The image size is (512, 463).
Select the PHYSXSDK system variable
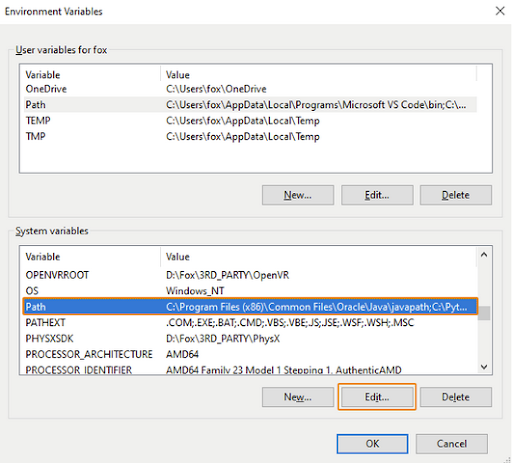pyautogui.click(x=250, y=338)
